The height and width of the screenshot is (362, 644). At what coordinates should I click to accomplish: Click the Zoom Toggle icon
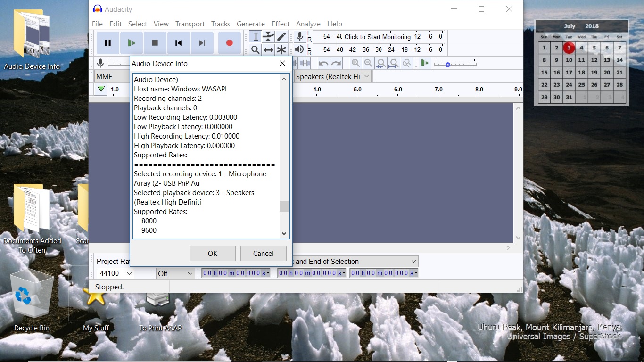point(406,63)
